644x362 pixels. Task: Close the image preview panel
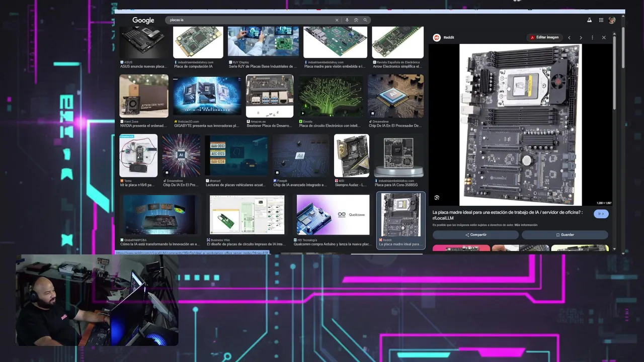click(604, 37)
